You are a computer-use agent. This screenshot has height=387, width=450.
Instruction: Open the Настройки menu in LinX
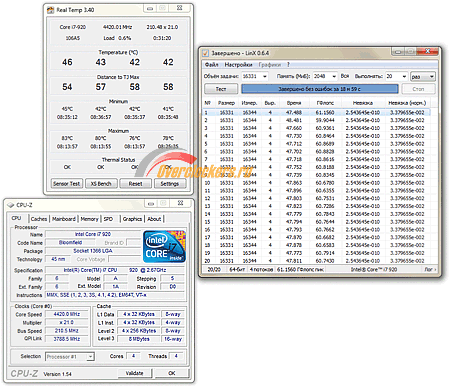tap(238, 65)
